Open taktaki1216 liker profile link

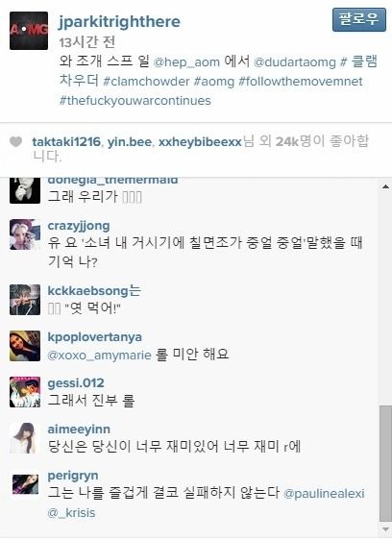tap(66, 142)
